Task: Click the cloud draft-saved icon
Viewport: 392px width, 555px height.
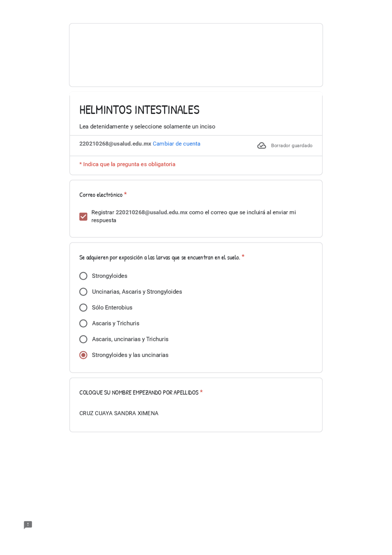Action: coord(262,145)
